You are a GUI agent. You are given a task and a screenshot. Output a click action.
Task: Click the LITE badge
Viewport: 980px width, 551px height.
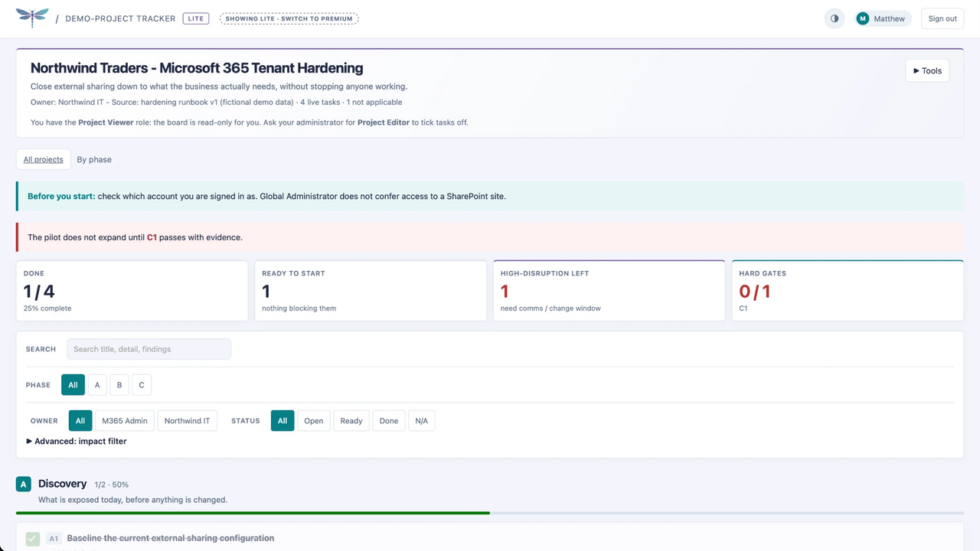click(196, 18)
